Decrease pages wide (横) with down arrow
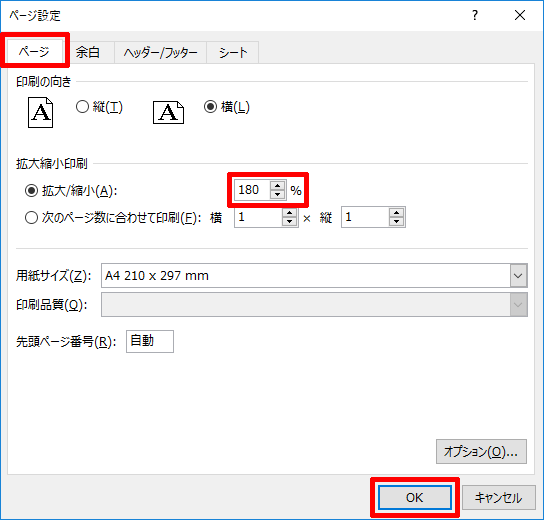544x520 pixels. click(289, 222)
